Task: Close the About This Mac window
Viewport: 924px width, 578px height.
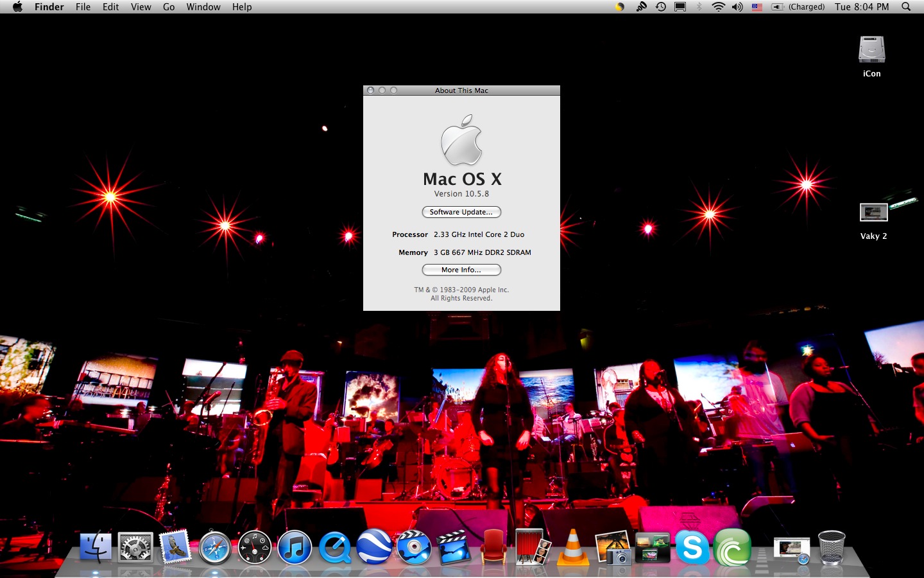Action: pyautogui.click(x=370, y=91)
